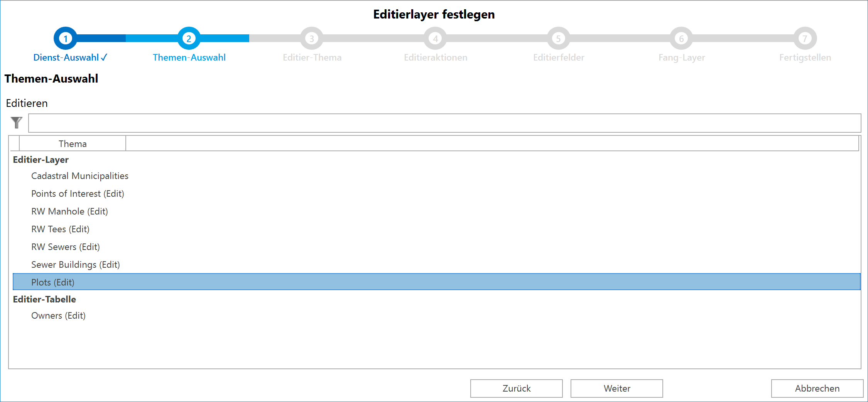Viewport: 868px width, 402px height.
Task: Select the Sewer Buildings (Edit) layer
Action: point(76,265)
